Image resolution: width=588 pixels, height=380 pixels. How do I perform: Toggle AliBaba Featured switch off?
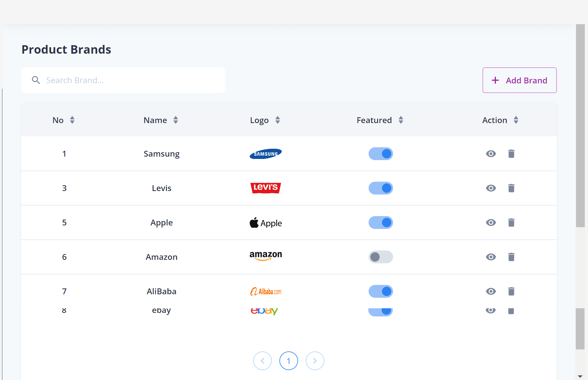[x=381, y=291]
